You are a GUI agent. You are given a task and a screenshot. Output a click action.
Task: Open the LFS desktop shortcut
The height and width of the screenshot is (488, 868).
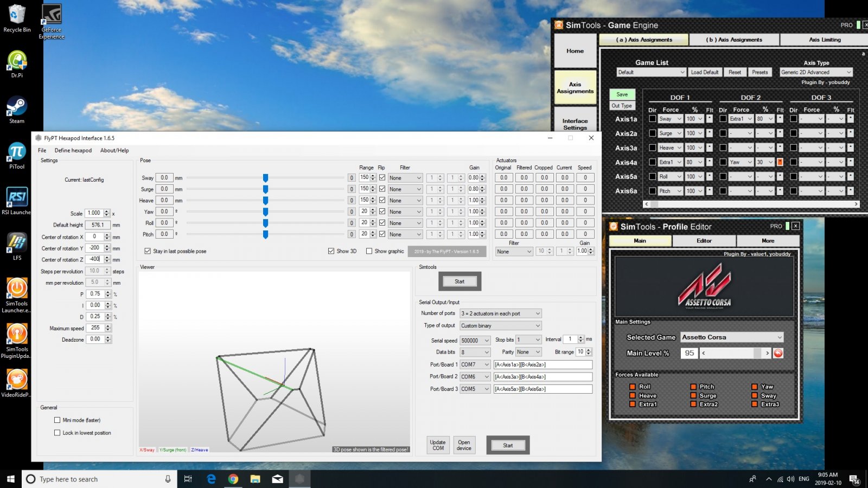(x=17, y=245)
